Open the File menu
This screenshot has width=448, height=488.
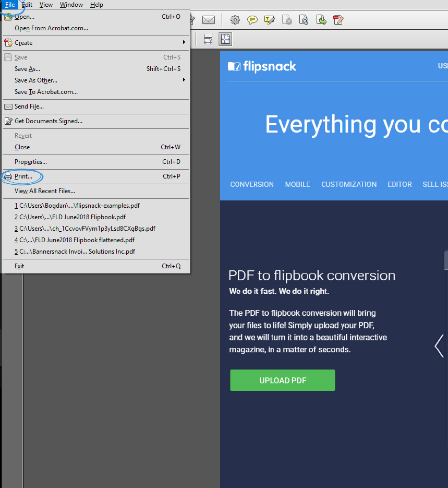tap(10, 5)
